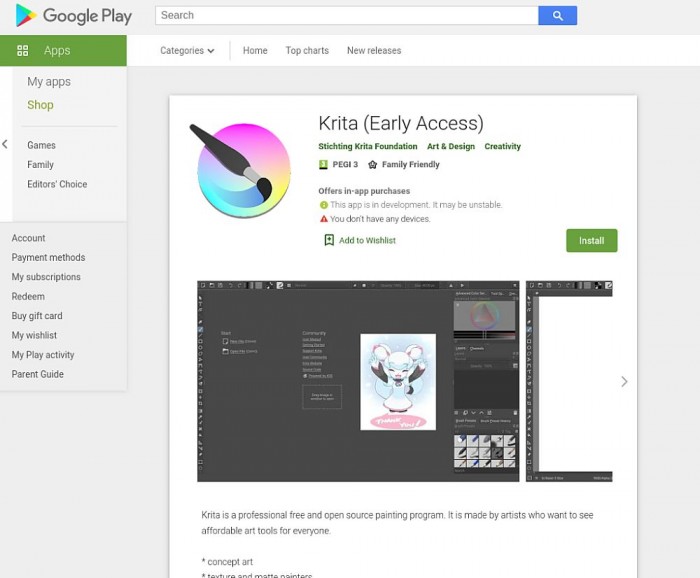Click the Krita paintbrush app icon
Viewport: 700px width, 578px height.
coord(240,169)
